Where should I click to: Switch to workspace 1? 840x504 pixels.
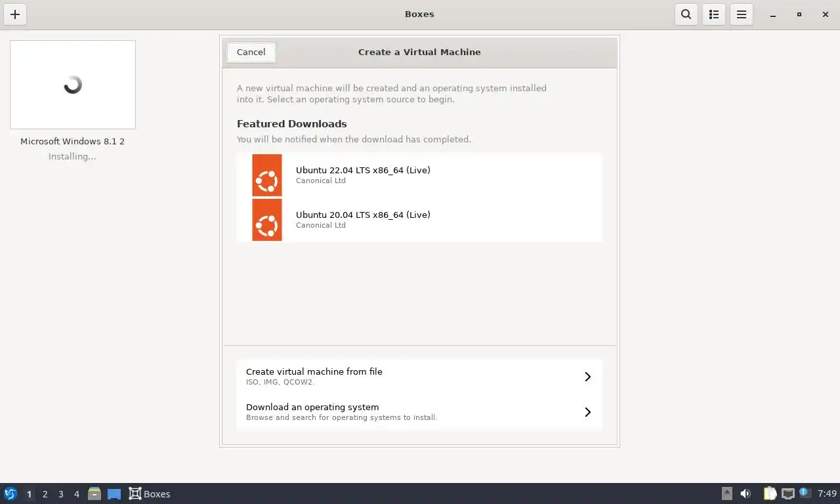coord(29,494)
